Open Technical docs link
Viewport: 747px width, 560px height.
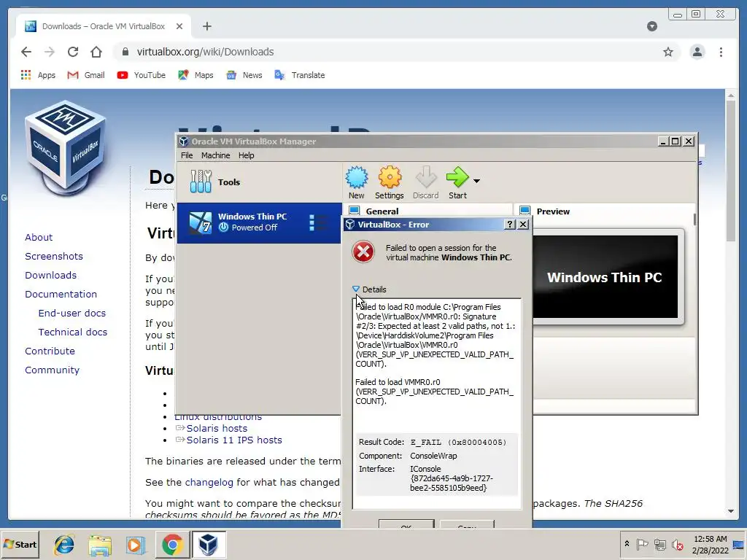(73, 332)
